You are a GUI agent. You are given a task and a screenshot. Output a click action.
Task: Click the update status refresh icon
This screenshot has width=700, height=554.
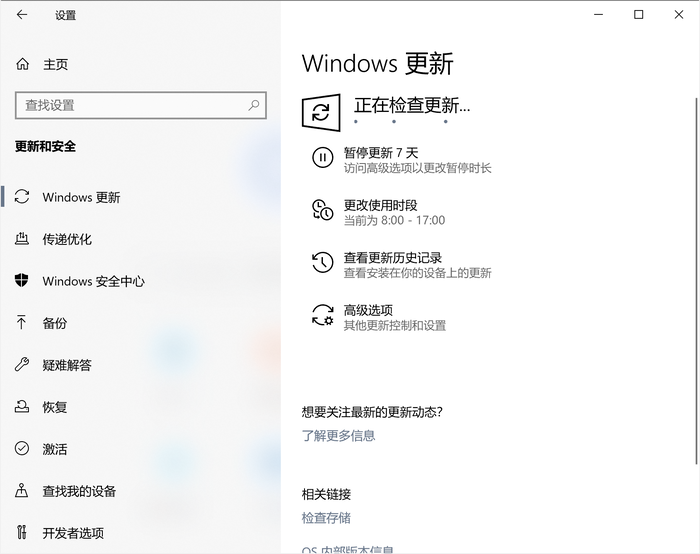[x=321, y=111]
